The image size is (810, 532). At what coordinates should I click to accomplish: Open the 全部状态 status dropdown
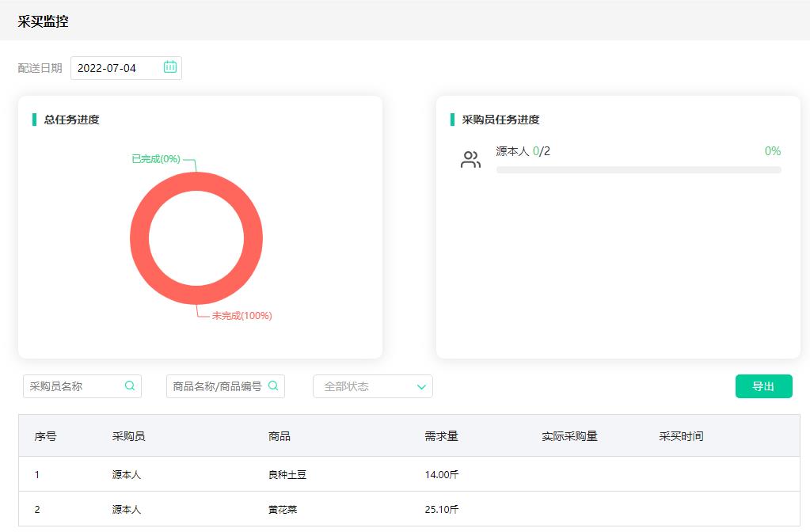pyautogui.click(x=372, y=386)
